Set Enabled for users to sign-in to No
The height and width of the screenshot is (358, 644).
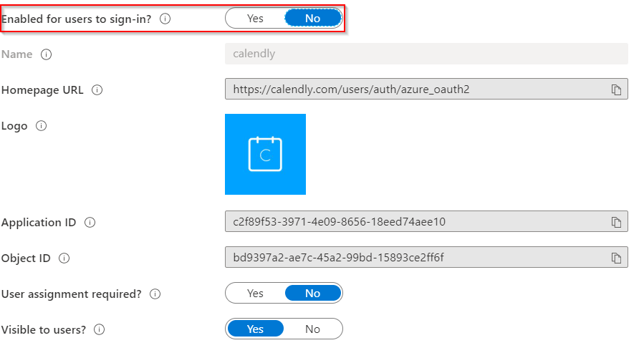point(312,19)
